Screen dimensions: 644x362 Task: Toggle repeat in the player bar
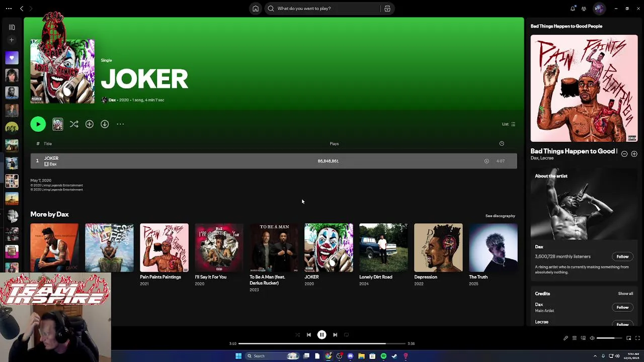[346, 335]
